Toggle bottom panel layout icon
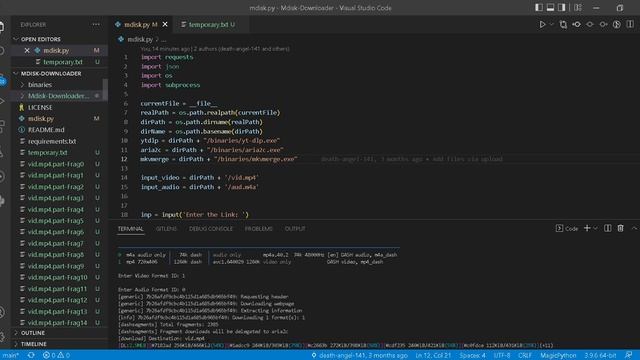Screen dimensions: 640x360 pyautogui.click(x=550, y=7)
